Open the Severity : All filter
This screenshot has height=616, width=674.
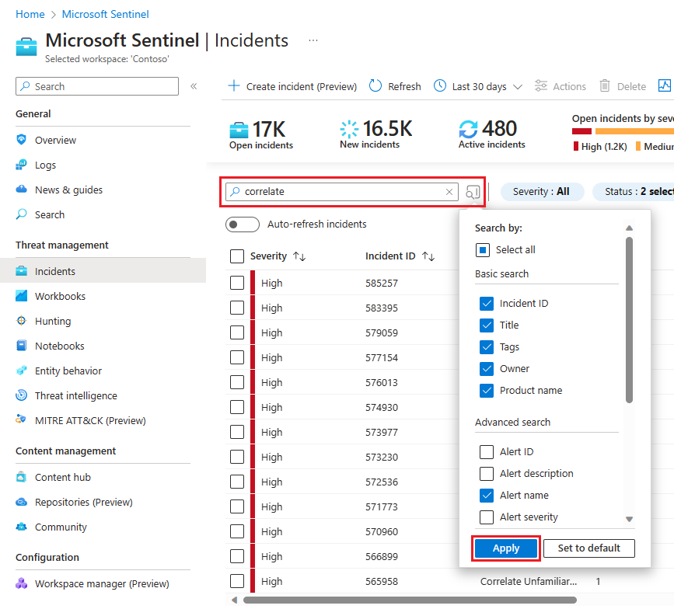pos(541,192)
